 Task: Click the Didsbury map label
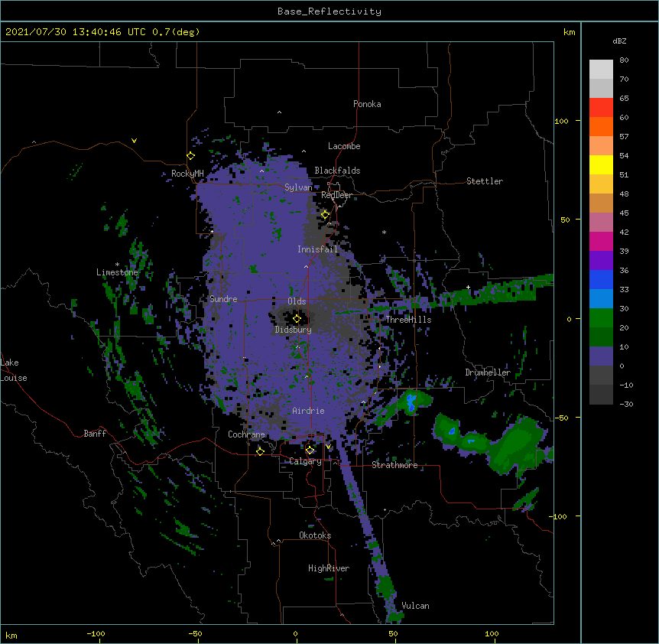coord(294,330)
